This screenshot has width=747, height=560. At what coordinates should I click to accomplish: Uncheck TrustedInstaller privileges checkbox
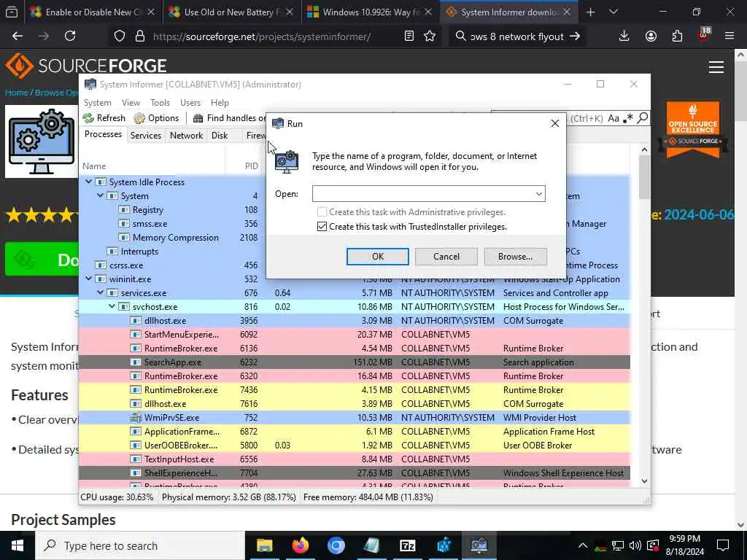[x=322, y=226]
